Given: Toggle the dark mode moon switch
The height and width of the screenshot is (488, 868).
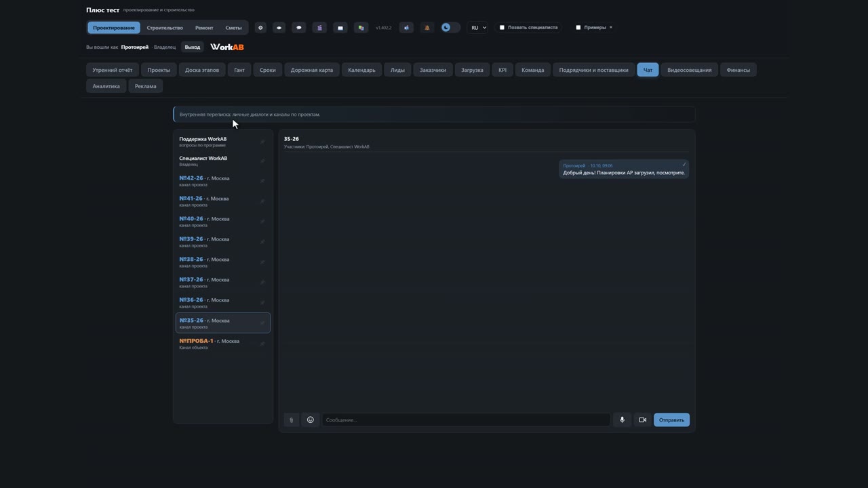Looking at the screenshot, I should [450, 28].
